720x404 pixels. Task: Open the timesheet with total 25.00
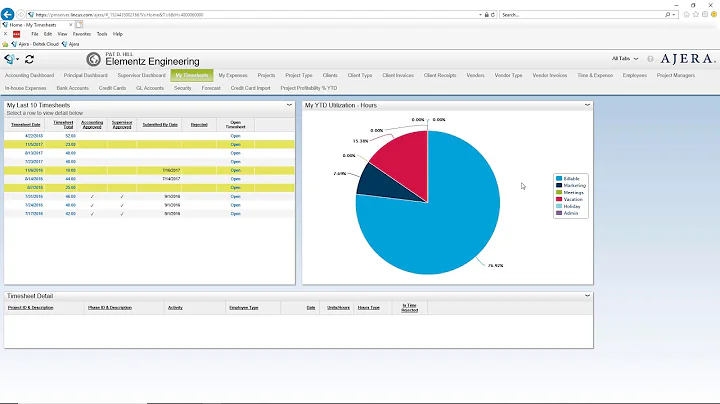(235, 188)
